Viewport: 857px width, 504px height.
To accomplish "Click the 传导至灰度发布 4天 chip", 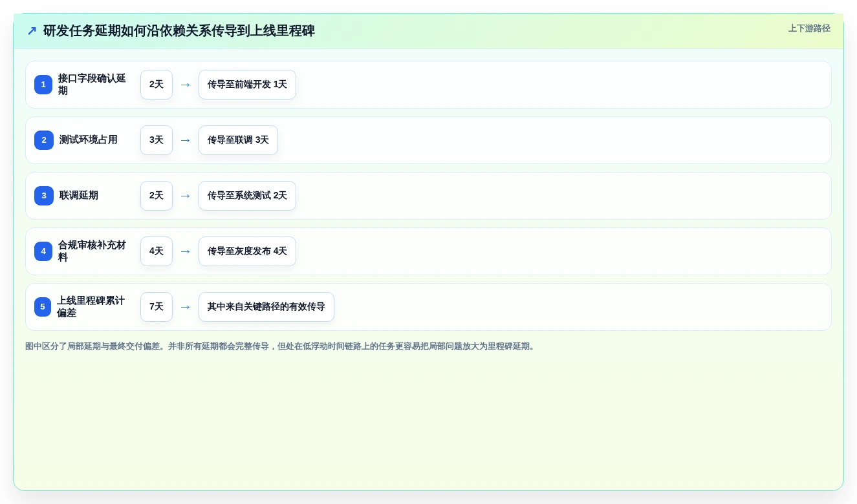I will point(247,251).
